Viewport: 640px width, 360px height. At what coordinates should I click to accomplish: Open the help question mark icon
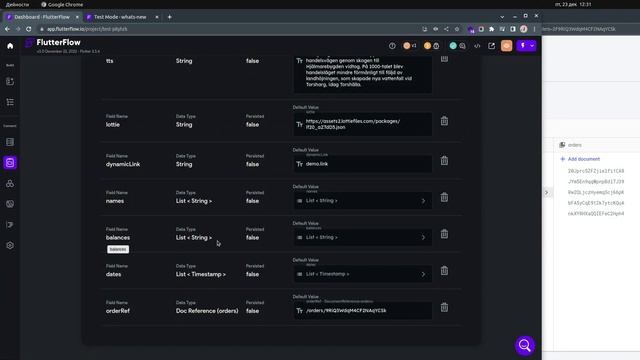[x=392, y=46]
